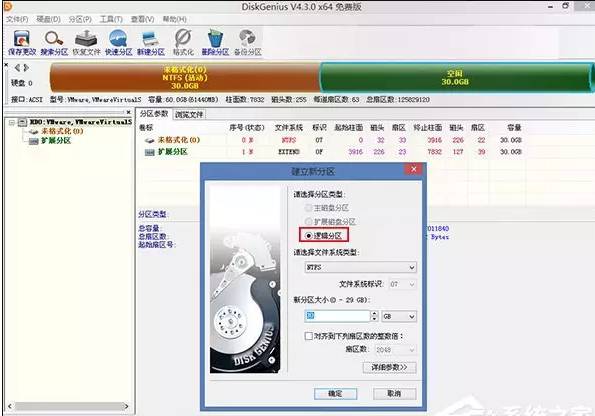Choose the 新建分区 new partition icon
595x416 pixels.
pyautogui.click(x=151, y=42)
